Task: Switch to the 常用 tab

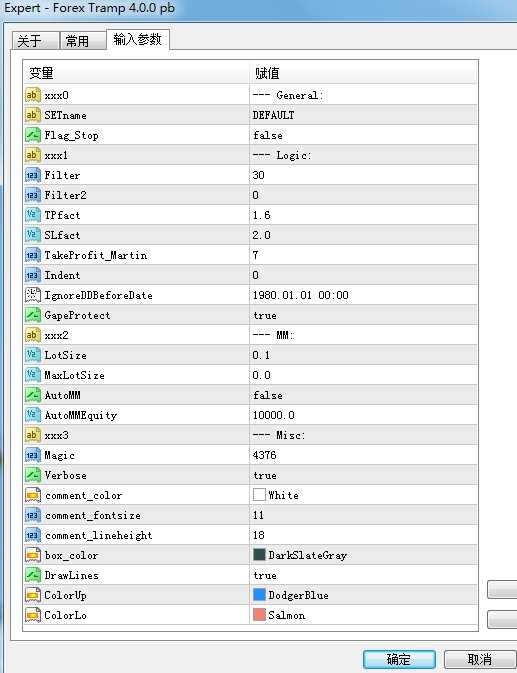Action: click(82, 41)
